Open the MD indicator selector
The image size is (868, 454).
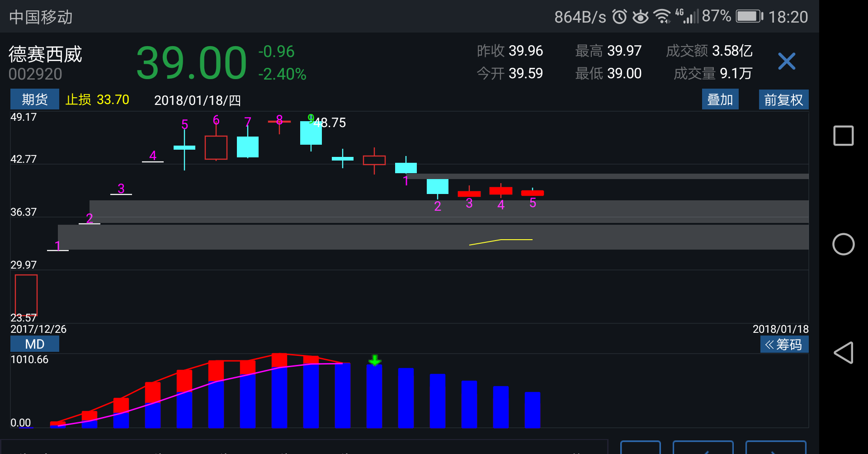[35, 344]
